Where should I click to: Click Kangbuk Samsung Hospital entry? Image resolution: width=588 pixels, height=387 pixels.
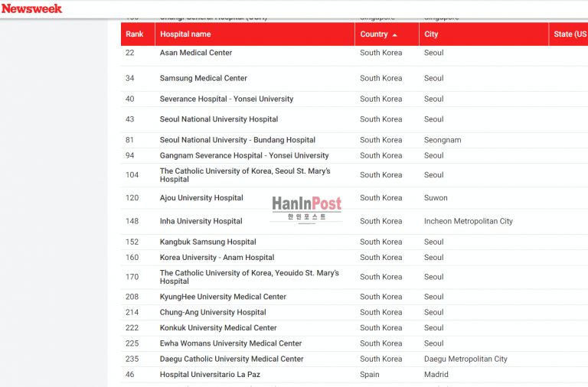click(207, 242)
